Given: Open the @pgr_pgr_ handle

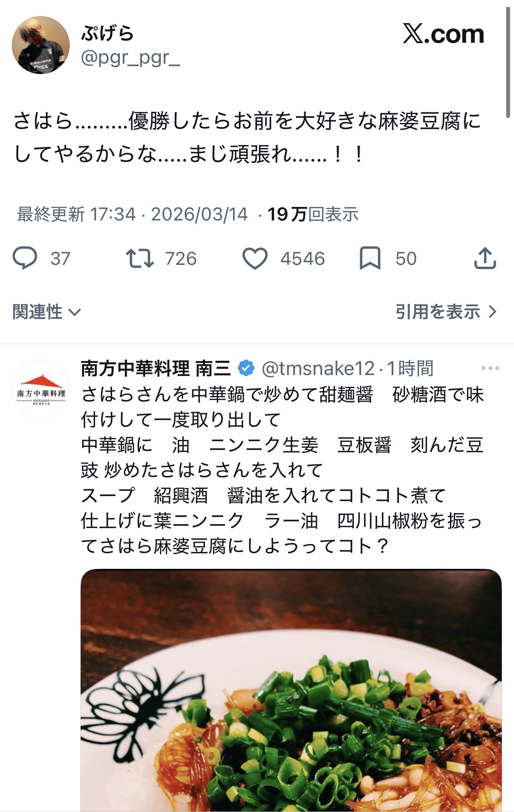Looking at the screenshot, I should tap(130, 57).
